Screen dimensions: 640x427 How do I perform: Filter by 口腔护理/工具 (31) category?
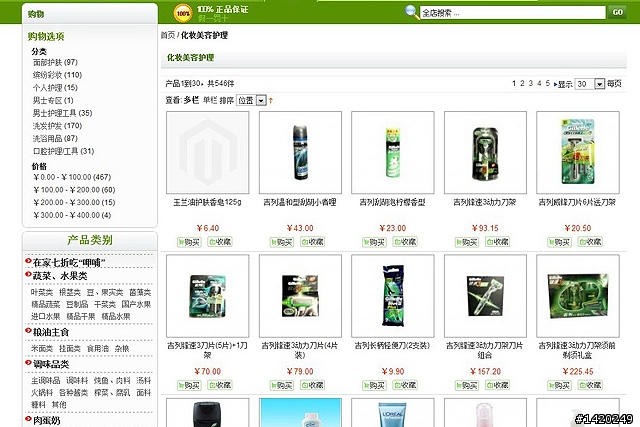click(63, 151)
